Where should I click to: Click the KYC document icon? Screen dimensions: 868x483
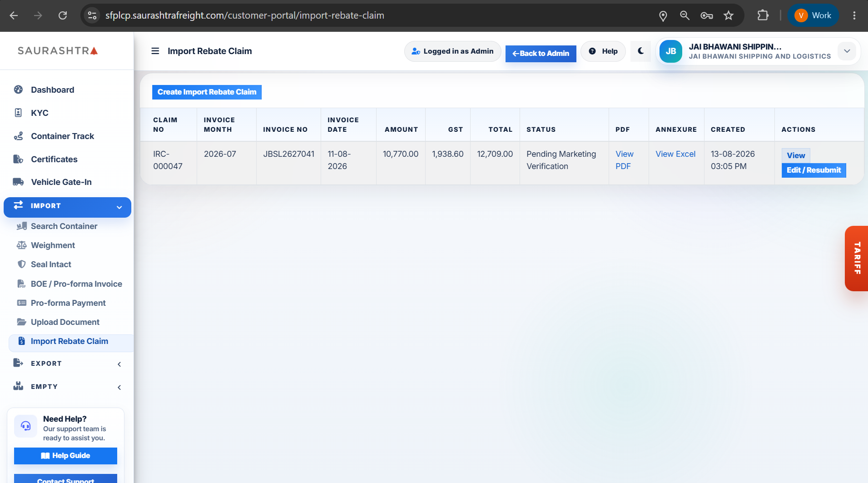[x=18, y=113]
